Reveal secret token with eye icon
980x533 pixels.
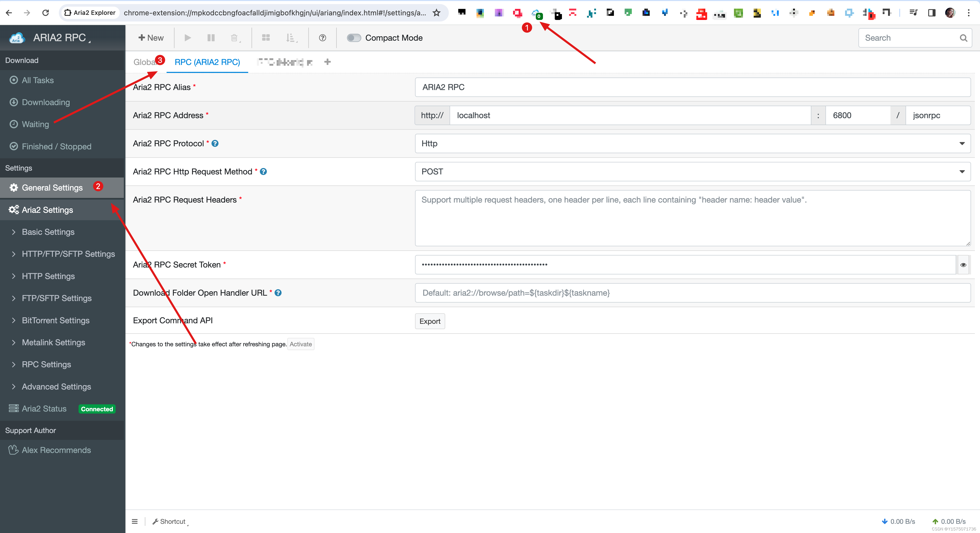pos(963,265)
